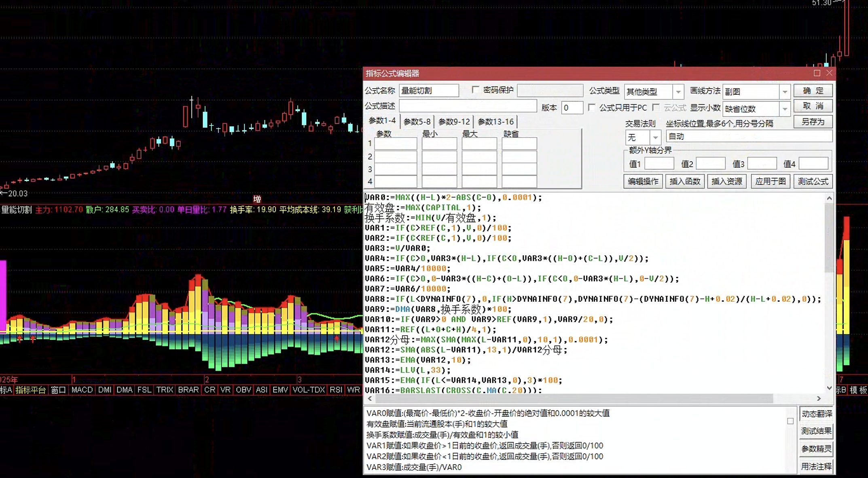The image size is (868, 478).
Task: Select the FSL indicator tab
Action: pyautogui.click(x=144, y=390)
